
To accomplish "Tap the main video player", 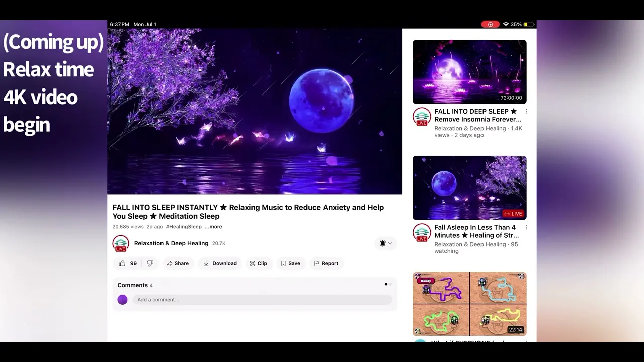I will [255, 111].
